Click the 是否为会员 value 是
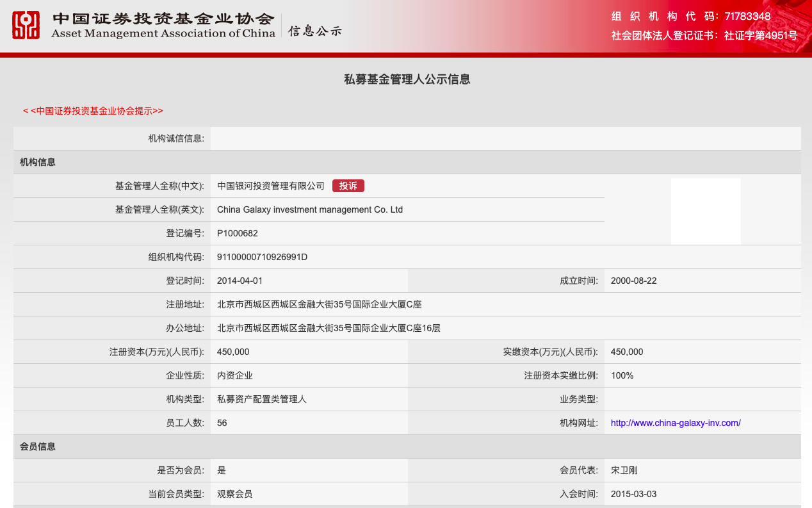 [x=222, y=470]
